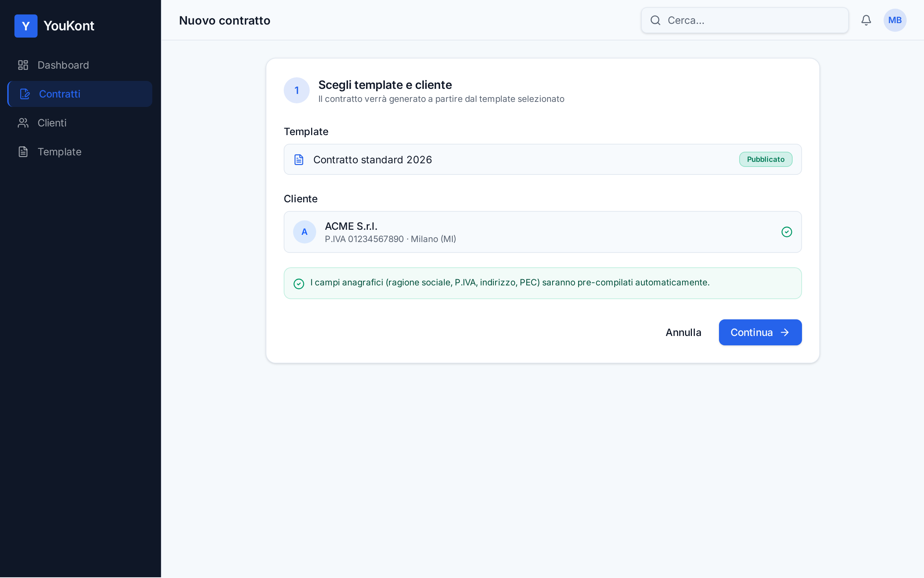Image resolution: width=924 pixels, height=578 pixels.
Task: Open the Contratto standard 2026 template selector
Action: (x=542, y=159)
